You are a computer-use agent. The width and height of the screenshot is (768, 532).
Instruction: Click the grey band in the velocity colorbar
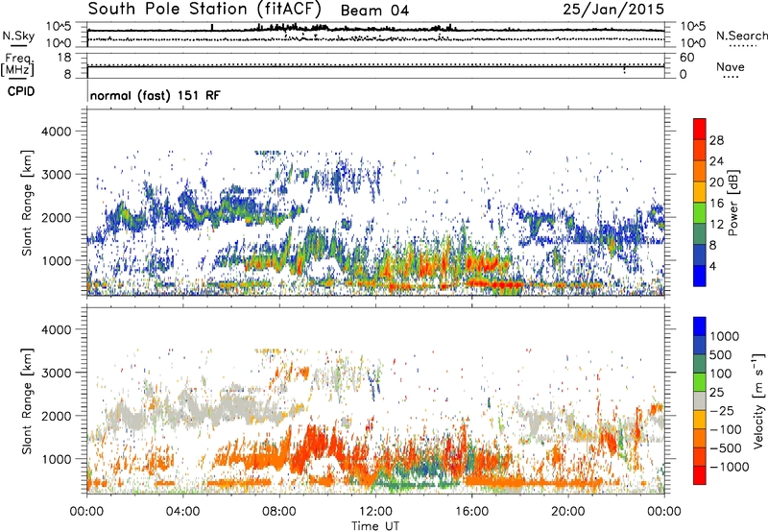(700, 400)
